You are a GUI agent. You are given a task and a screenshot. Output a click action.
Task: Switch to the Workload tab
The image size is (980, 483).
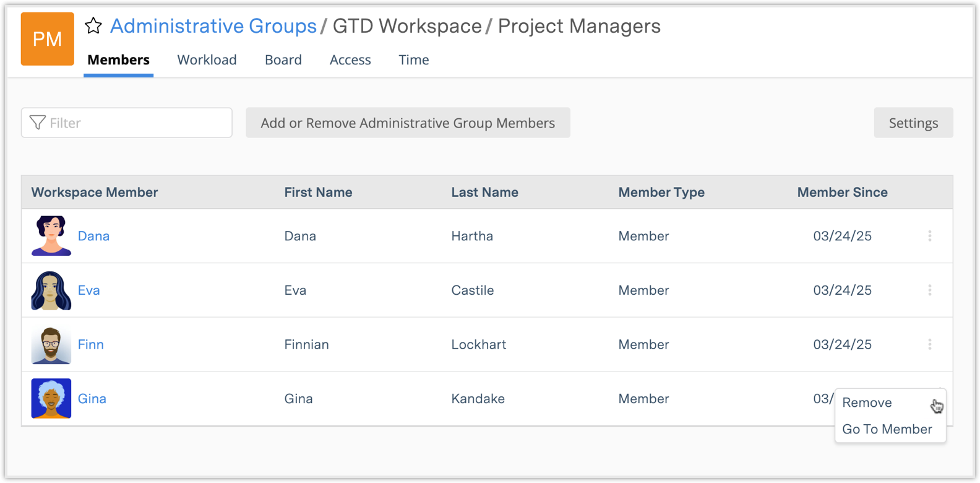[207, 60]
